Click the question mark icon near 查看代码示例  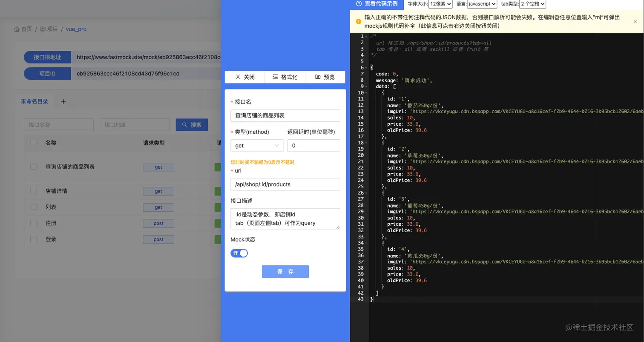tap(359, 3)
